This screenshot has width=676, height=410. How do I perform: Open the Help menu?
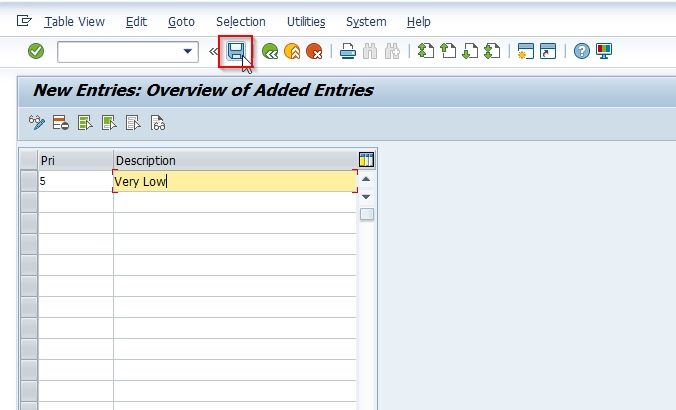pos(419,22)
